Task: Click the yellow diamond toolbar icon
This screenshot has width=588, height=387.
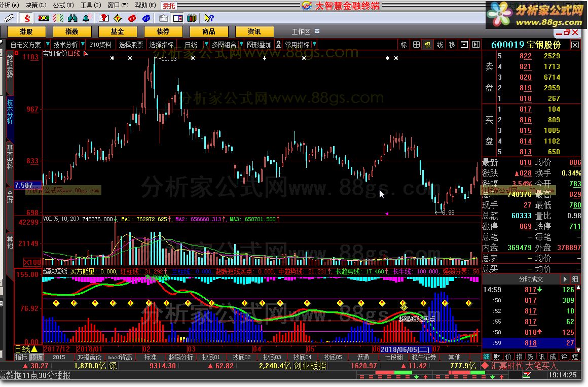Action: (x=118, y=18)
